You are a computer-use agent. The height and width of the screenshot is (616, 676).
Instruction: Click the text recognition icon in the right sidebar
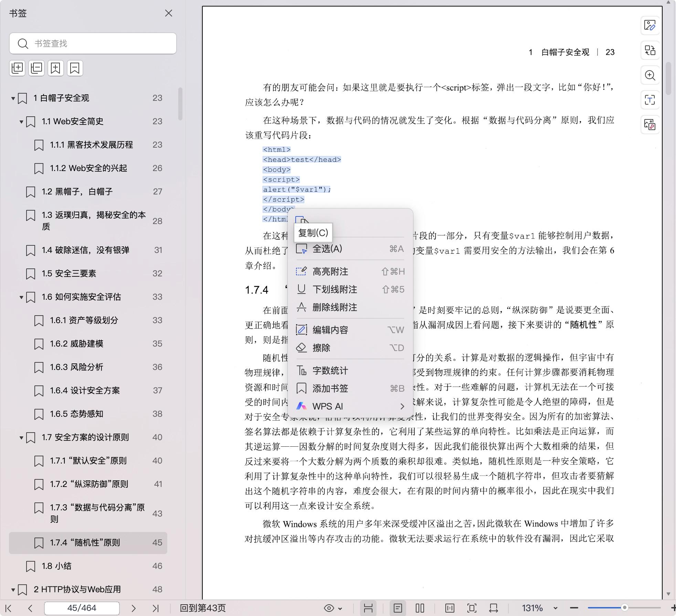tap(650, 100)
